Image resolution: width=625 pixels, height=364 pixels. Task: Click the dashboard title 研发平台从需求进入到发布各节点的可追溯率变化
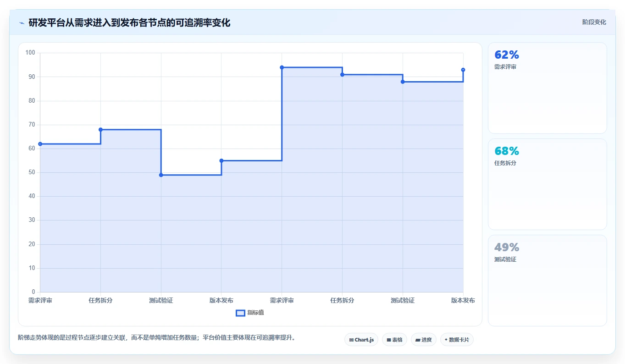tap(129, 22)
